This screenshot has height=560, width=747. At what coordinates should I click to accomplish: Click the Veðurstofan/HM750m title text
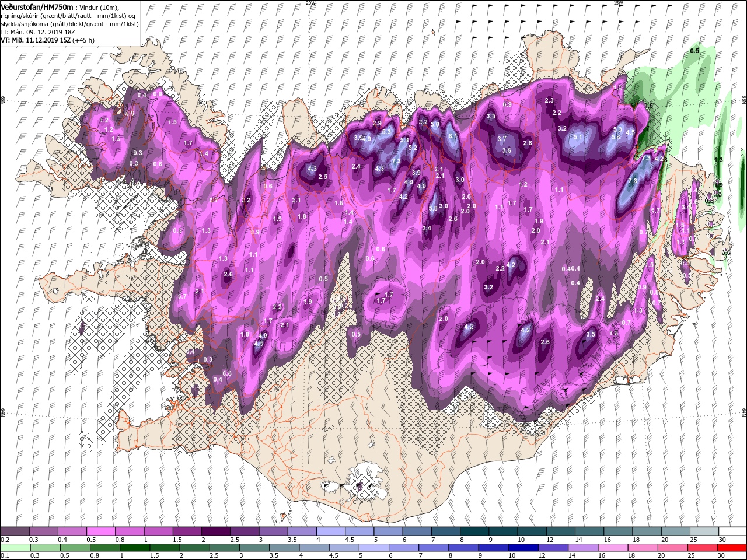tap(37, 6)
